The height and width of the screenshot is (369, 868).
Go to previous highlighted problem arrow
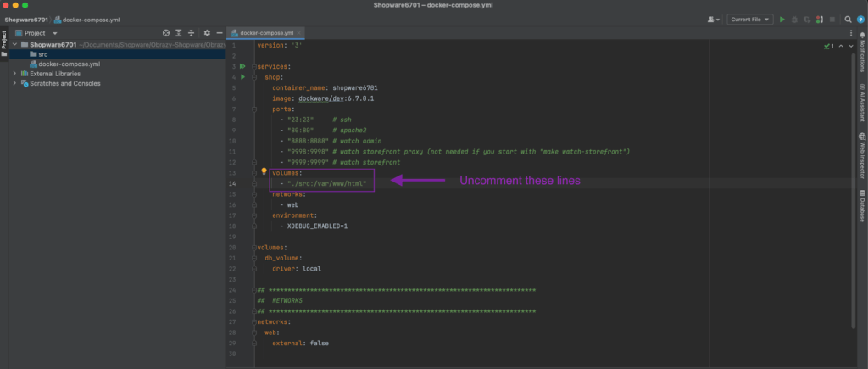[840, 46]
